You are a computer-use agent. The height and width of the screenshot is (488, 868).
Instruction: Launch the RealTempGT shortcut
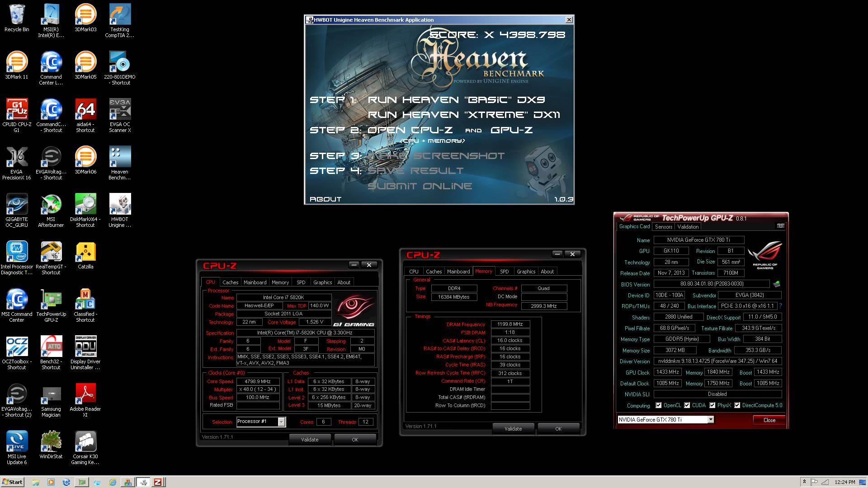51,258
